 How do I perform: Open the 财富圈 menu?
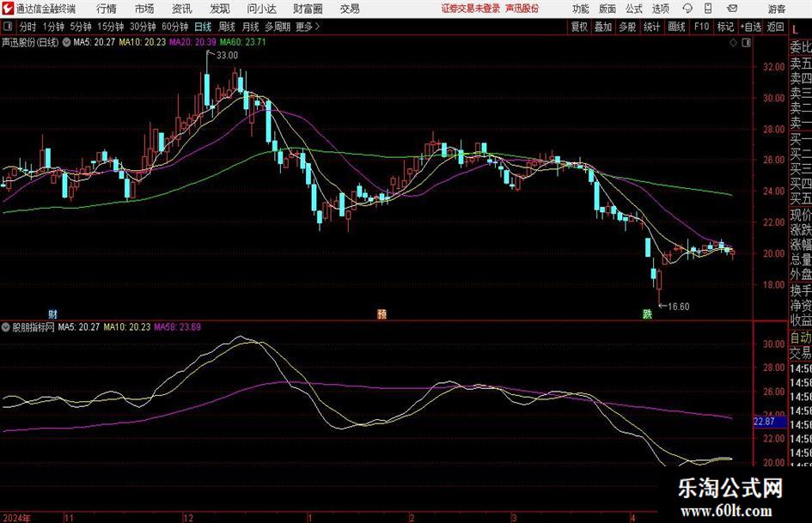(308, 9)
